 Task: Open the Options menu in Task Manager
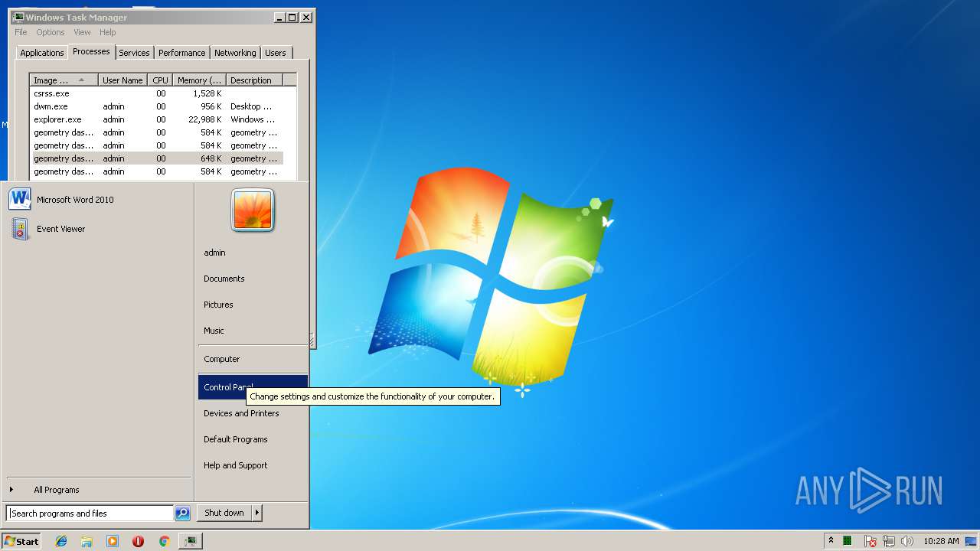pos(51,32)
